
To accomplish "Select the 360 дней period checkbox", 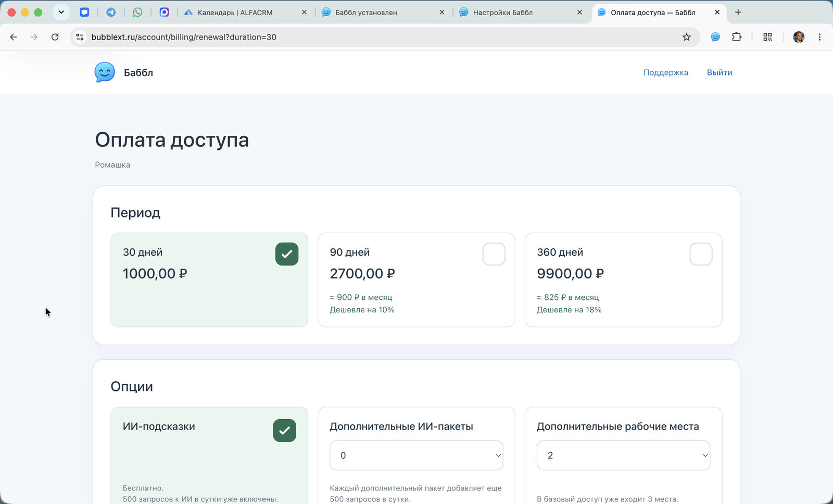I will pyautogui.click(x=701, y=254).
